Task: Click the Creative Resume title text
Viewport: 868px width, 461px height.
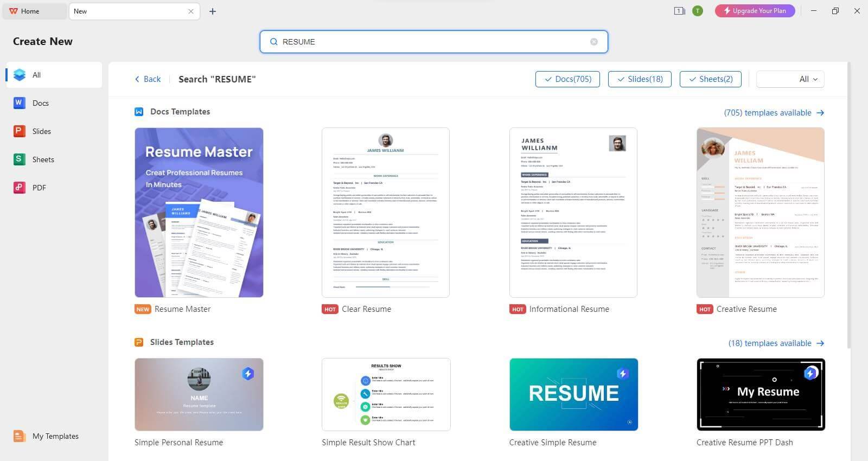Action: pos(746,309)
